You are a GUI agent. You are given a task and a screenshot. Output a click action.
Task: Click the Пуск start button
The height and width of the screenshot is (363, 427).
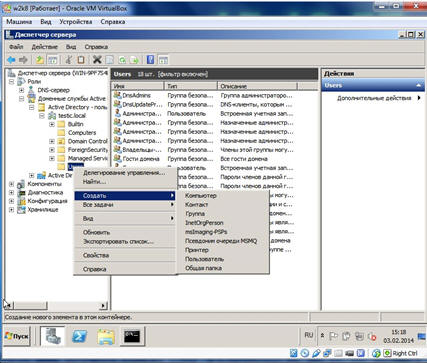point(17,336)
